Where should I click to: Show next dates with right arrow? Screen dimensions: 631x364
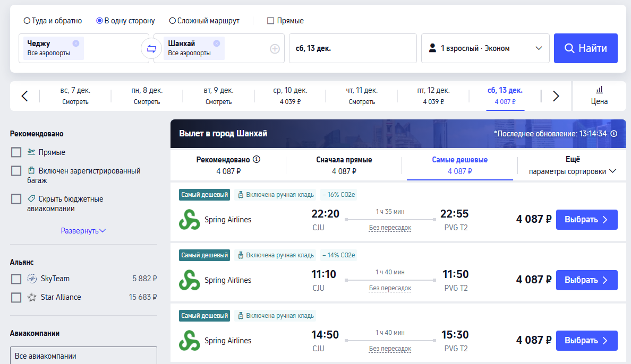[x=556, y=96]
